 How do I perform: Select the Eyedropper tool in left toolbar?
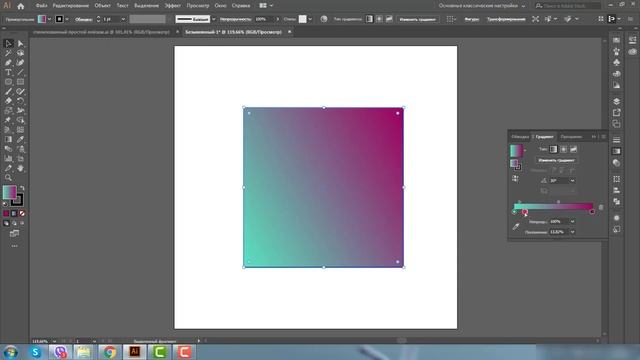tap(20, 139)
